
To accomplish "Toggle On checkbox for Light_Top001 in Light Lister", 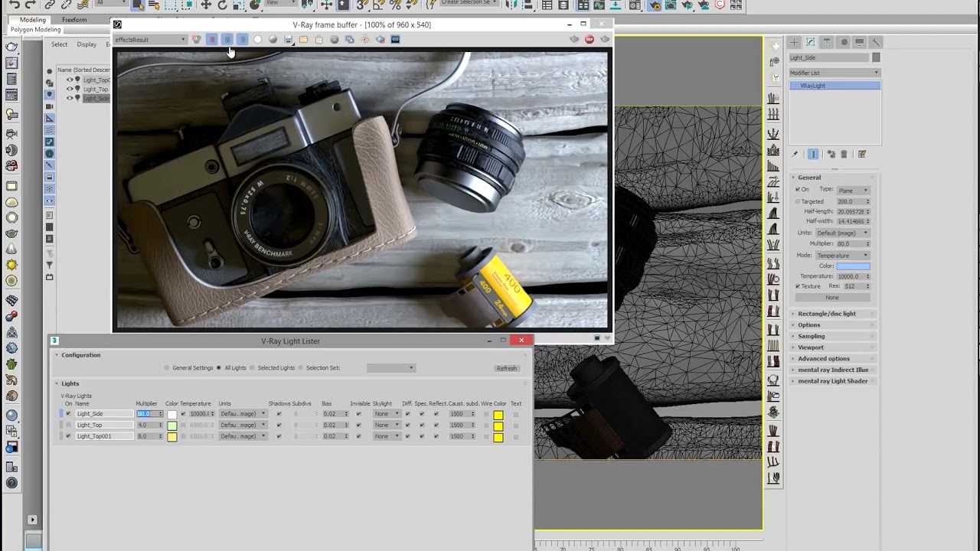I will pyautogui.click(x=68, y=436).
